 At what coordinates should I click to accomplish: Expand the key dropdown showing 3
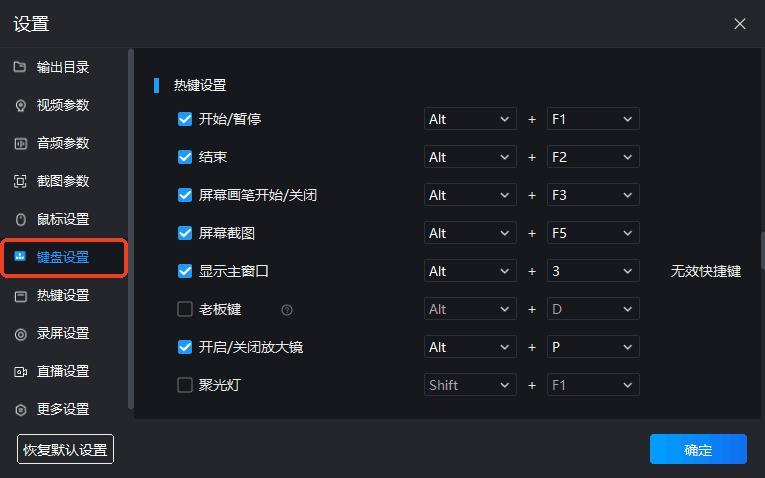pyautogui.click(x=593, y=271)
